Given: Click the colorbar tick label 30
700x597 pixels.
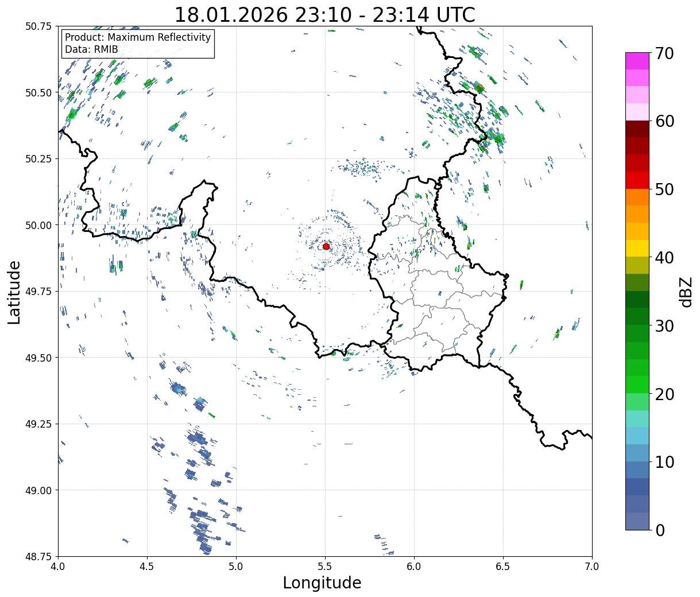Looking at the screenshot, I should (x=664, y=326).
